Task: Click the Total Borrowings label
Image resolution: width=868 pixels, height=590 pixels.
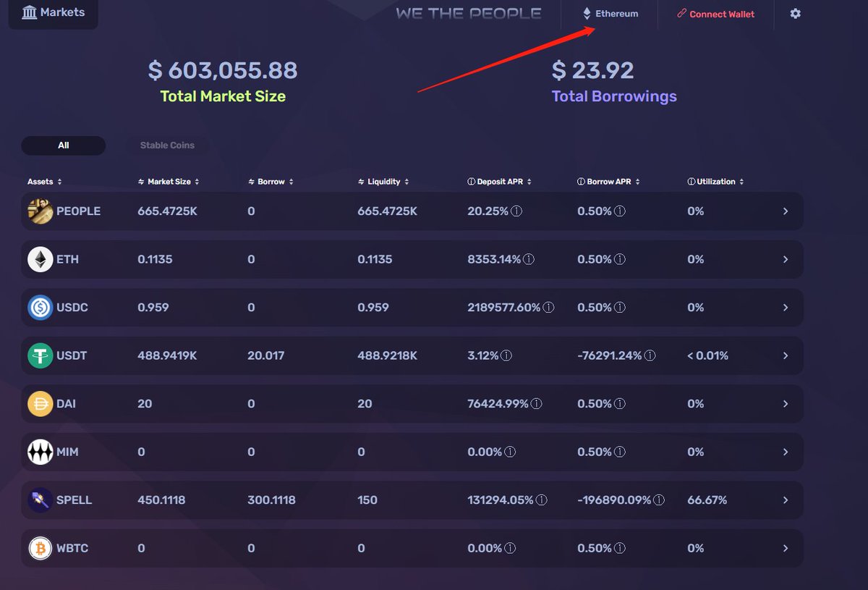Action: pos(614,96)
